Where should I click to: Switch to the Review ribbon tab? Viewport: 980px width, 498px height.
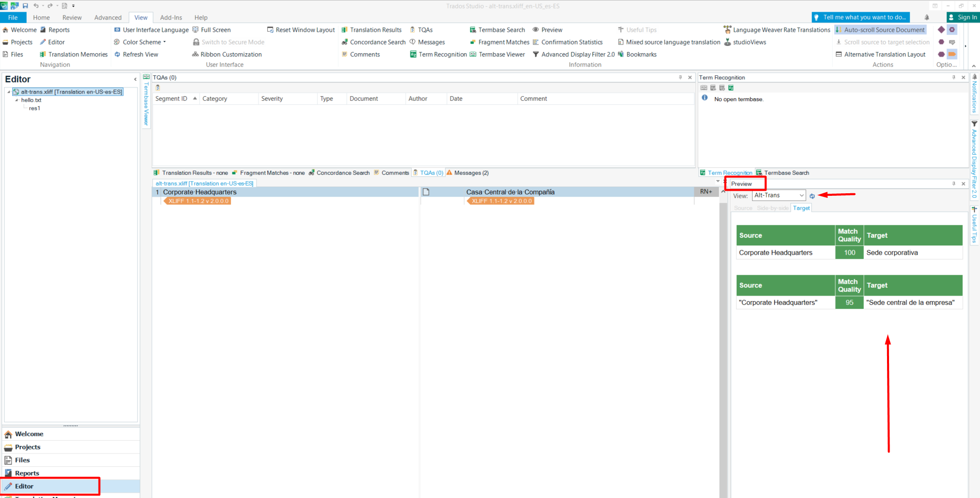72,17
